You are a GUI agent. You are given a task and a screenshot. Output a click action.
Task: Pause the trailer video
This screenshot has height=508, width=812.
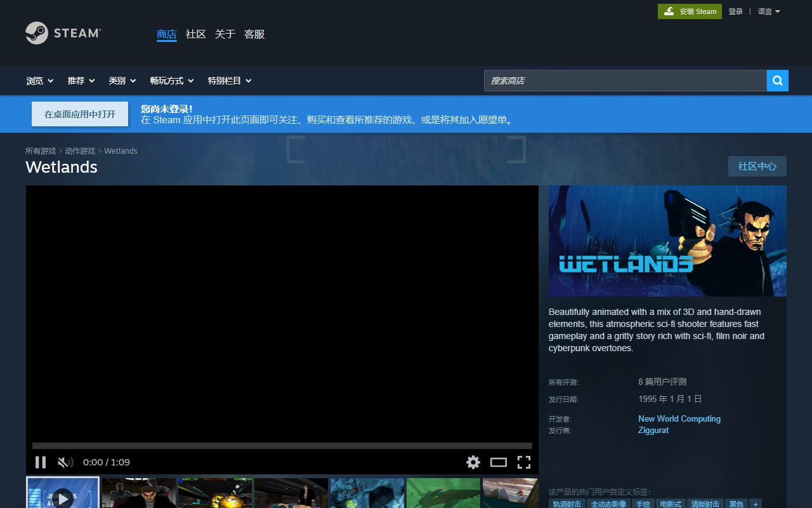41,462
